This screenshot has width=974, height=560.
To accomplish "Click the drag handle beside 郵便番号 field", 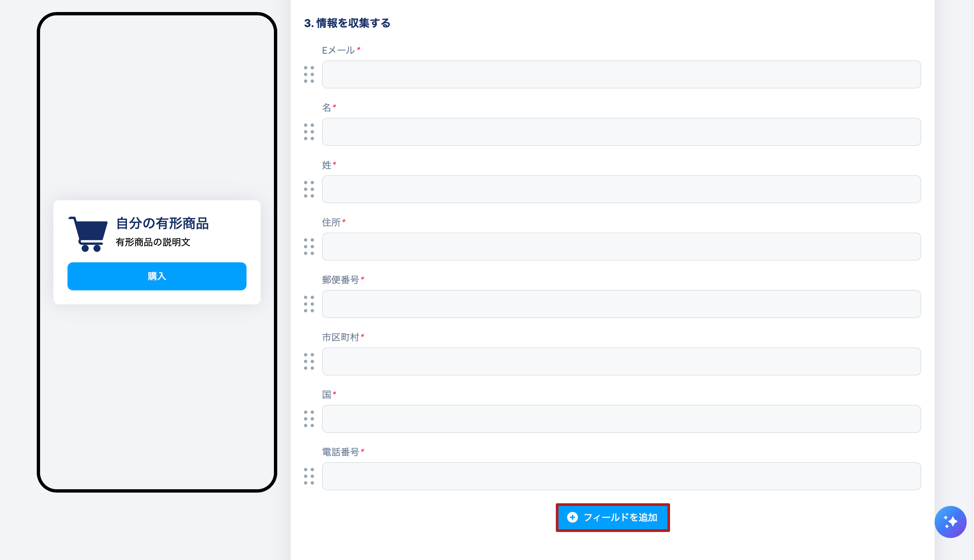I will pos(309,304).
